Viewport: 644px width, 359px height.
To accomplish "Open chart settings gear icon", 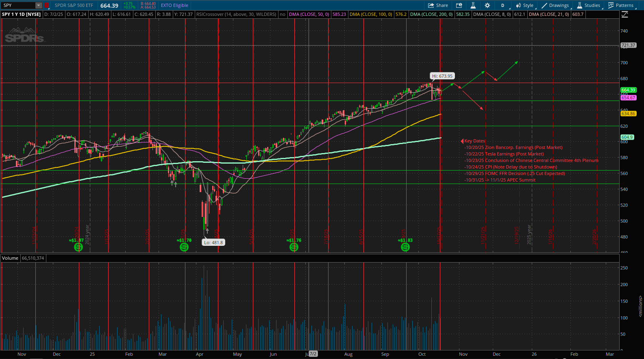I will click(487, 5).
